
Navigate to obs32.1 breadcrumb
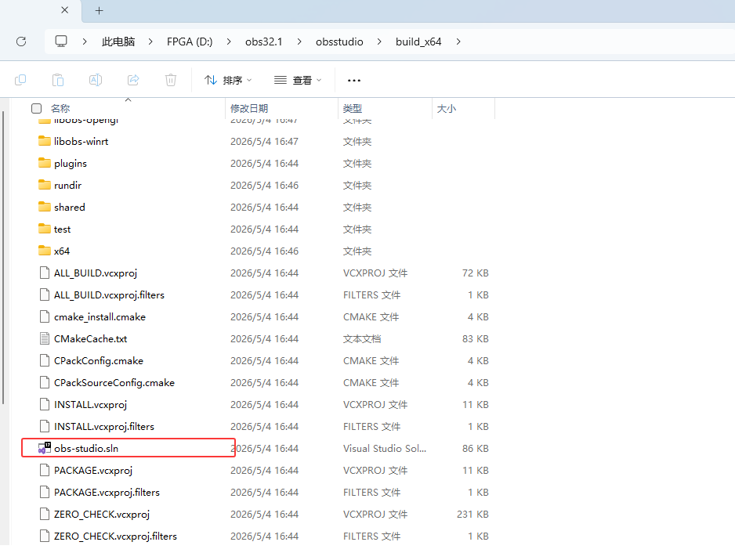point(264,42)
